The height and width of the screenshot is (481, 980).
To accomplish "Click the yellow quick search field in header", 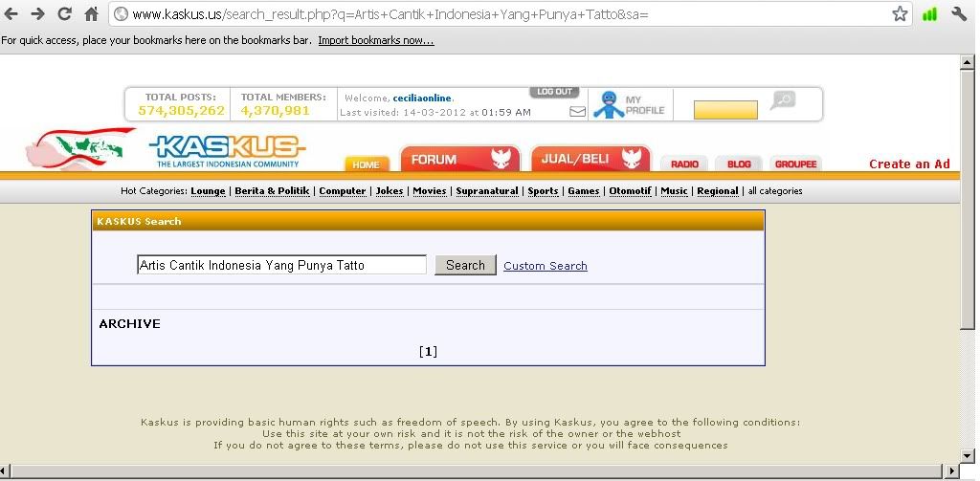I will [725, 110].
